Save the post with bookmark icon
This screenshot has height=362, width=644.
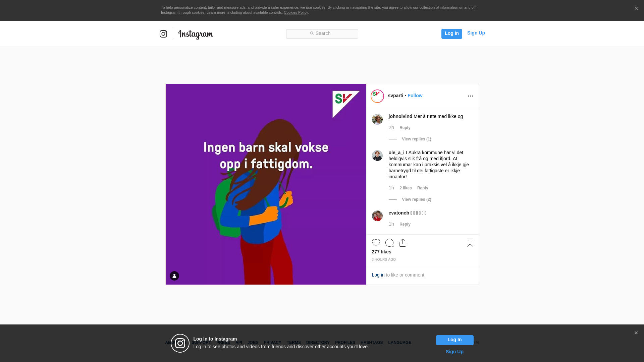pyautogui.click(x=470, y=243)
